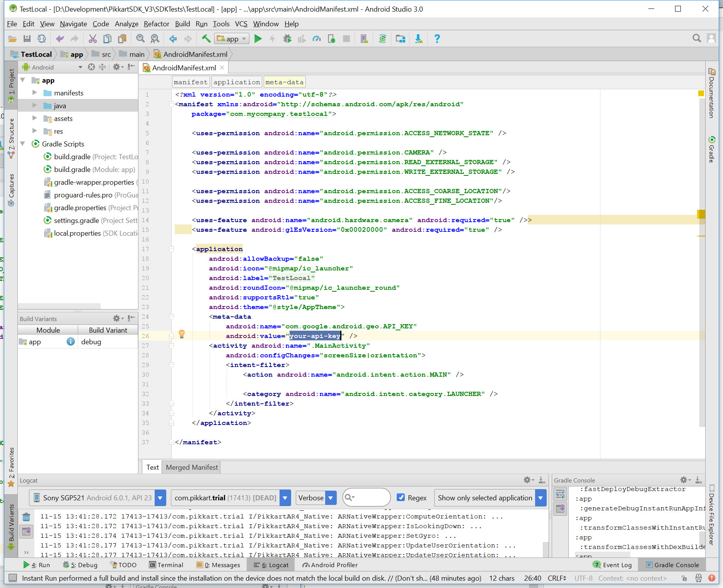Click the Clear logcat trash icon
The image size is (723, 588).
[26, 517]
